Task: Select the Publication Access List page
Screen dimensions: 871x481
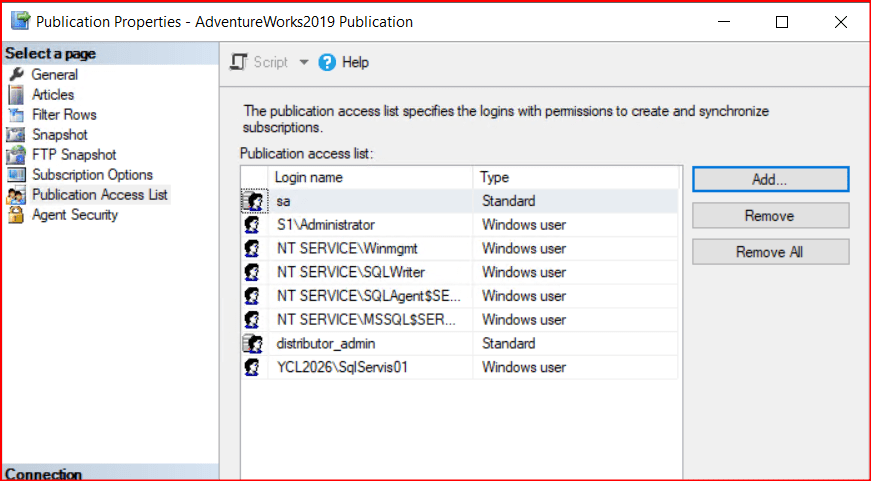Action: [100, 195]
